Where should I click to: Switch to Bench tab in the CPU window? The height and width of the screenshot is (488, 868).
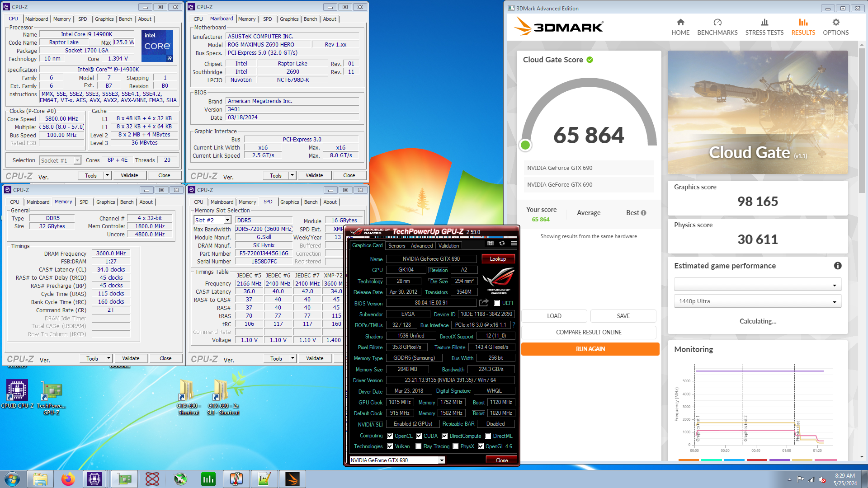coord(125,19)
